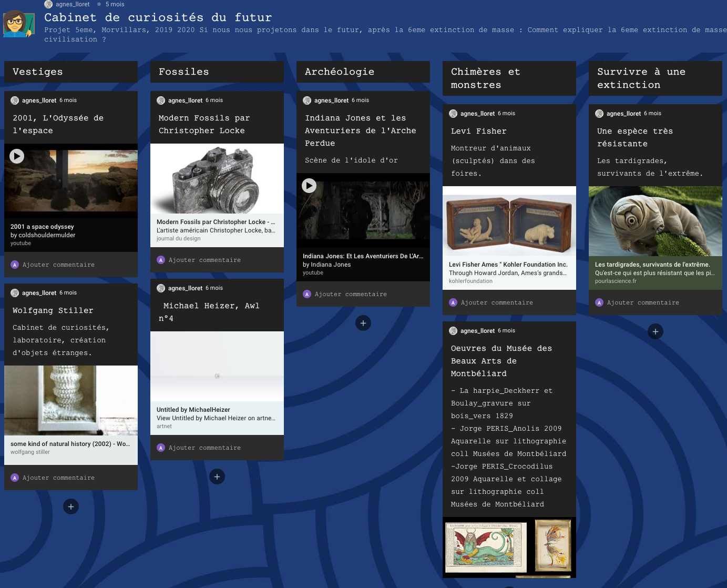This screenshot has width=727, height=588.
Task: Click author avatar on Levi Fisher post
Action: pos(453,114)
